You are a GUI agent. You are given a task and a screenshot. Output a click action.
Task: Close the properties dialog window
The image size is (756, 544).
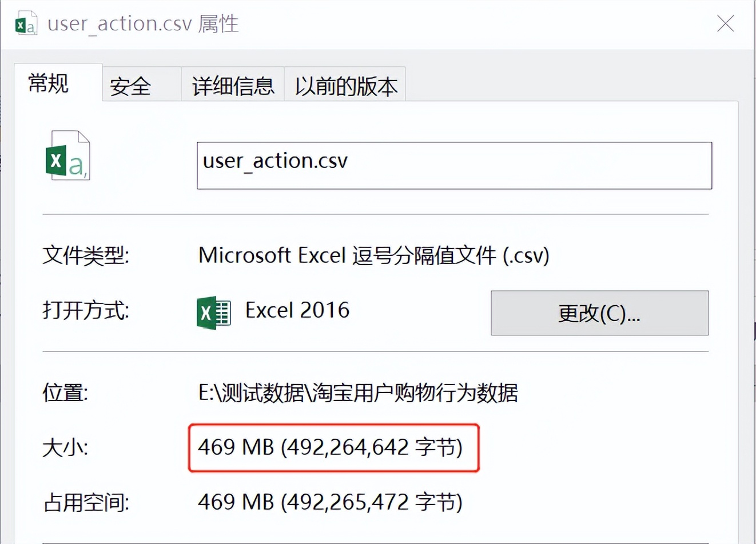(725, 24)
